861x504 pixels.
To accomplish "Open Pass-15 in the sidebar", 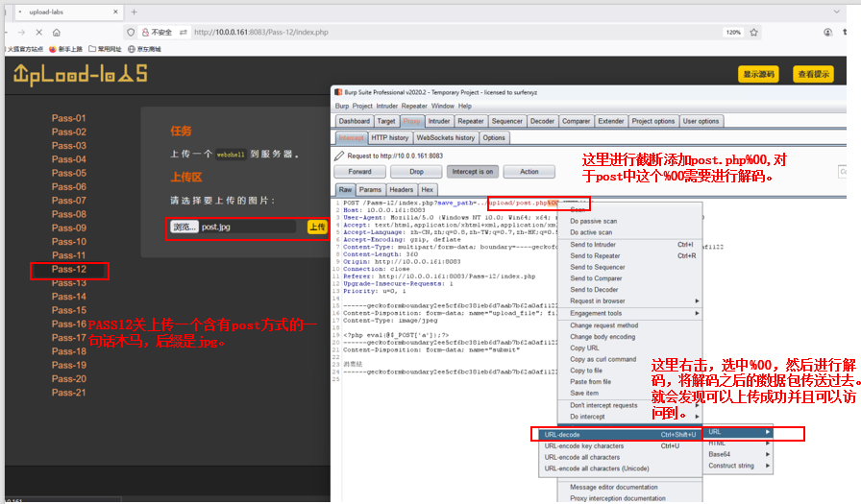I will pos(68,310).
